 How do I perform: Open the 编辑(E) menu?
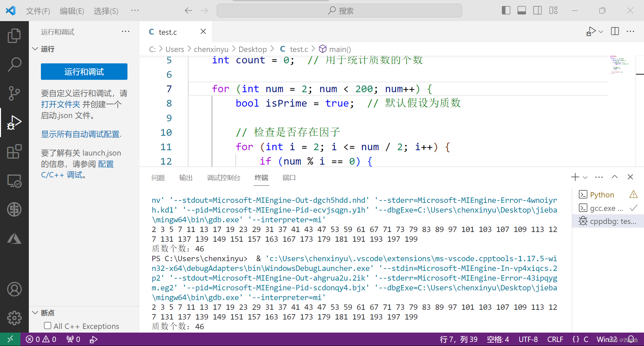(72, 11)
